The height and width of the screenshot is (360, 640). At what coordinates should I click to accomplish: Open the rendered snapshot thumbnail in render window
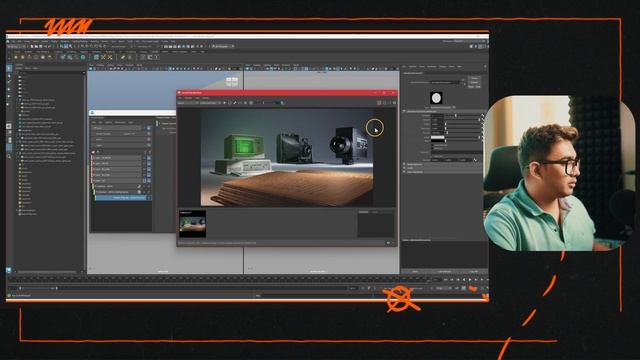point(193,223)
